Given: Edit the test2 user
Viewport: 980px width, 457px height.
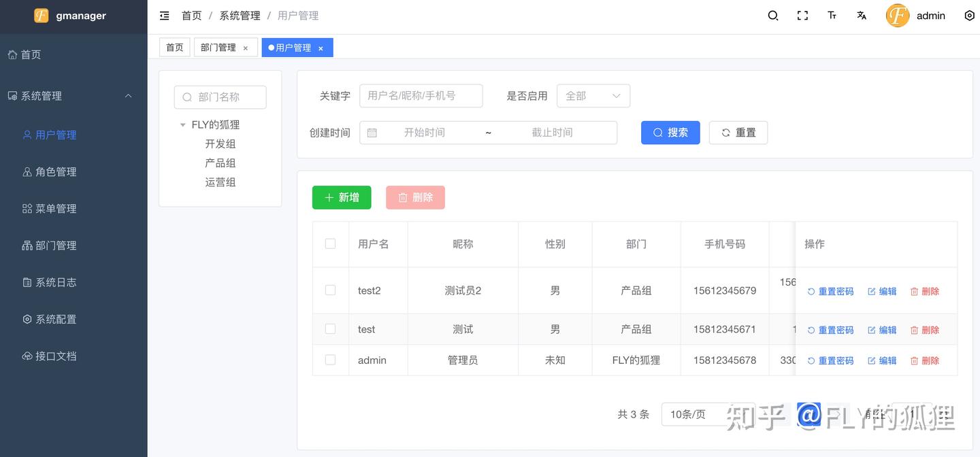Looking at the screenshot, I should coord(882,291).
